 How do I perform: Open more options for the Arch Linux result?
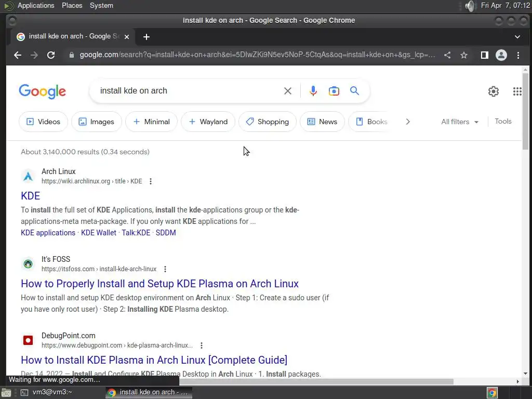(151, 181)
